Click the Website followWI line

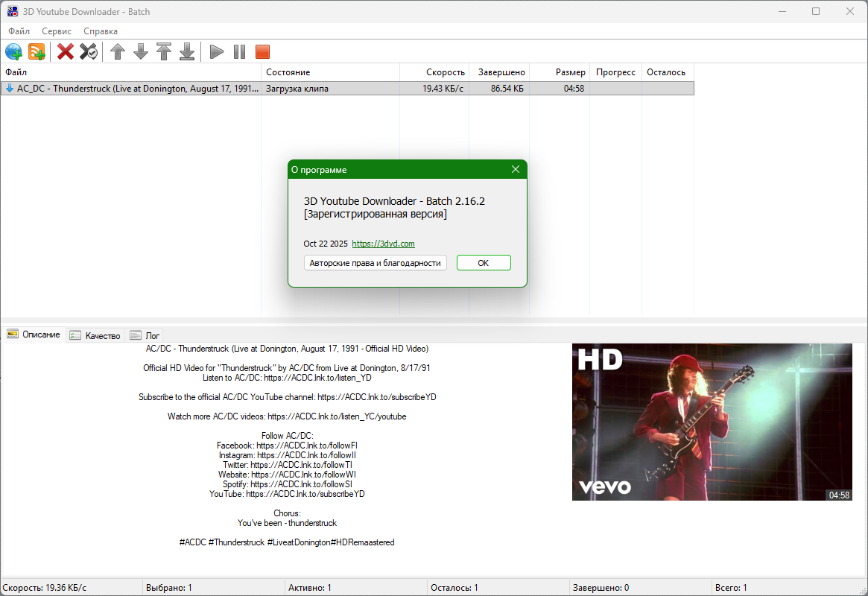click(x=287, y=475)
